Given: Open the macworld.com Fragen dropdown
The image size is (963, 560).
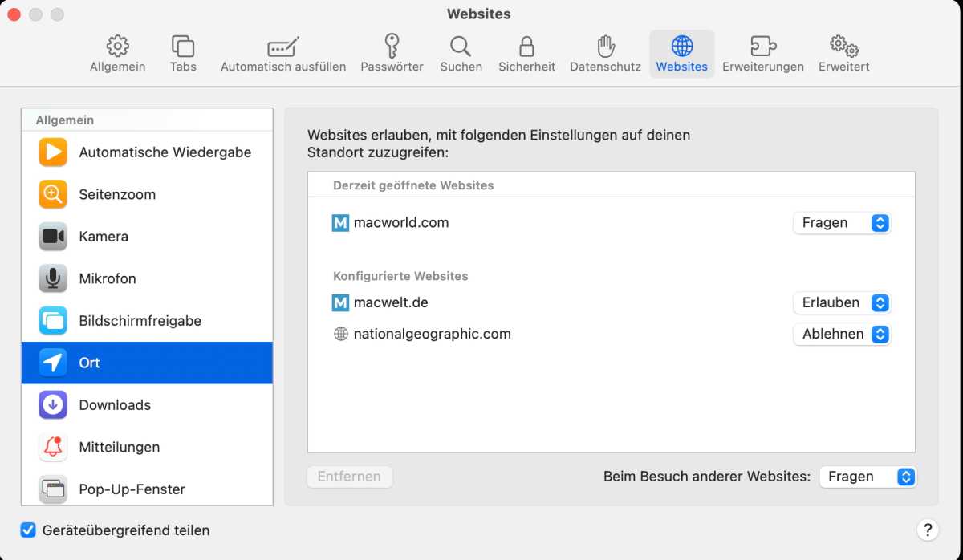Looking at the screenshot, I should [841, 223].
